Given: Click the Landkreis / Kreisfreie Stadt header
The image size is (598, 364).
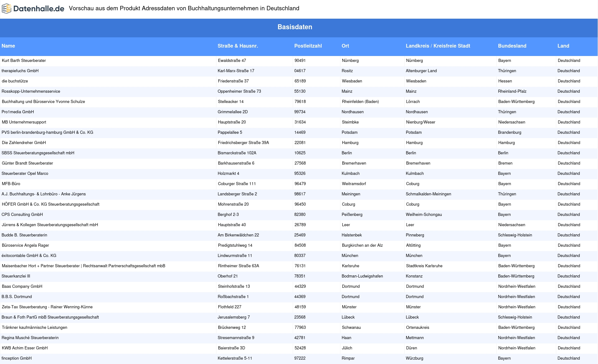Looking at the screenshot, I should pyautogui.click(x=438, y=46).
